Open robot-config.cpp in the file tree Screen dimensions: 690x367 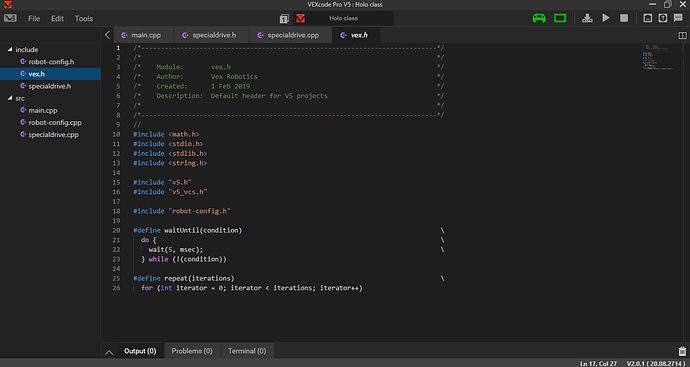coord(50,123)
